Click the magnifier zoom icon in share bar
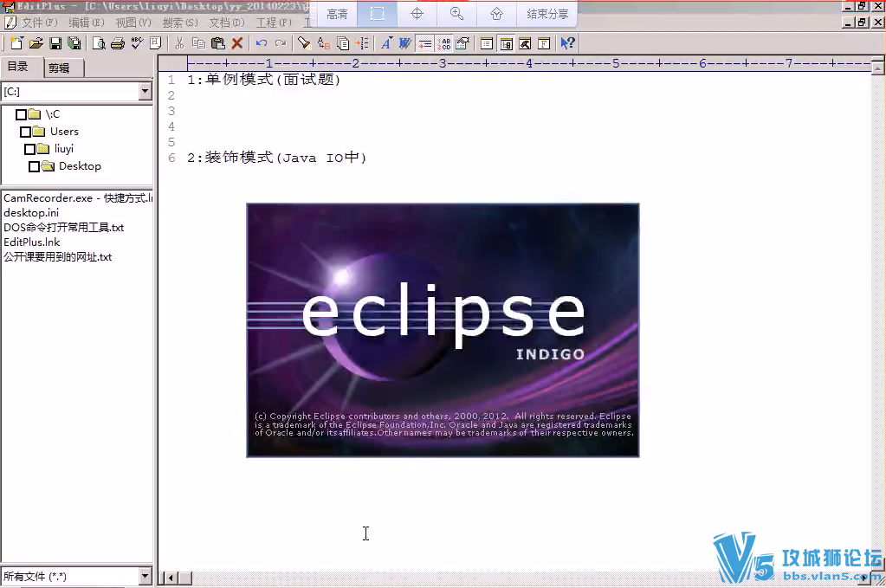The image size is (886, 588). (456, 14)
